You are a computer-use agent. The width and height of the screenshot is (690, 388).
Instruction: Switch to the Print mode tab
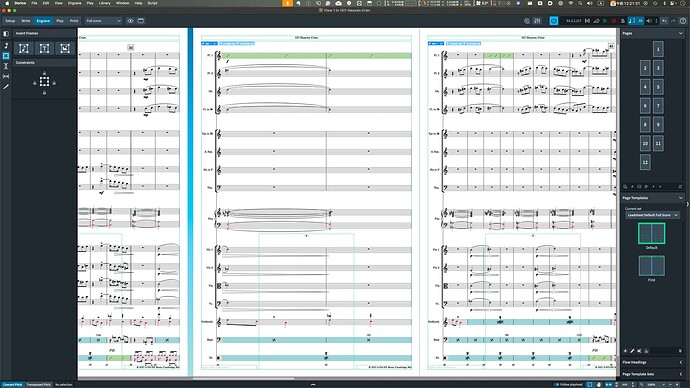click(74, 21)
